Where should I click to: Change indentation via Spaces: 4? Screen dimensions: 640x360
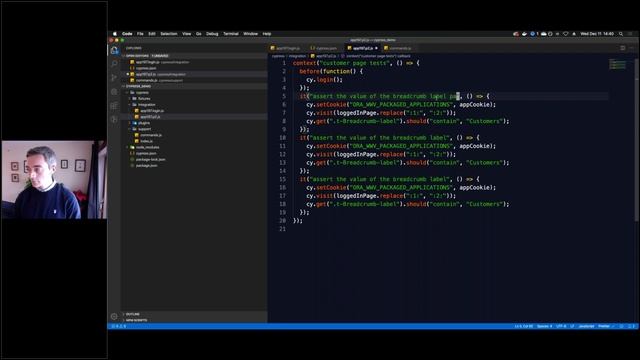tap(544, 326)
